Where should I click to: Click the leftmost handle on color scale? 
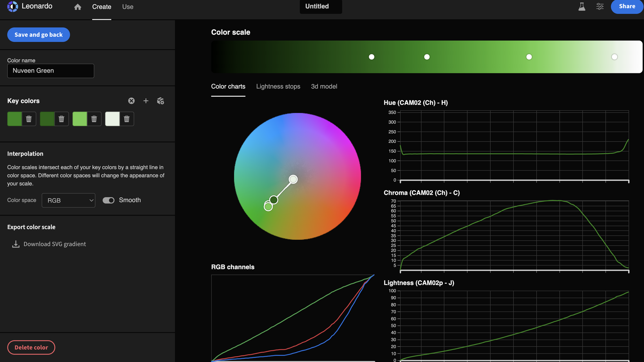[371, 57]
